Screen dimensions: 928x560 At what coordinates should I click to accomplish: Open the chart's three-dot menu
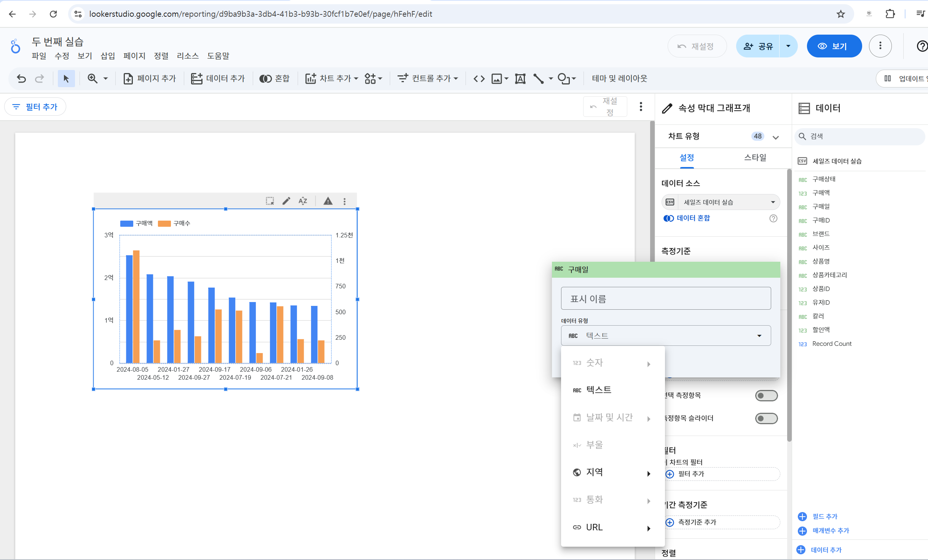tap(344, 201)
